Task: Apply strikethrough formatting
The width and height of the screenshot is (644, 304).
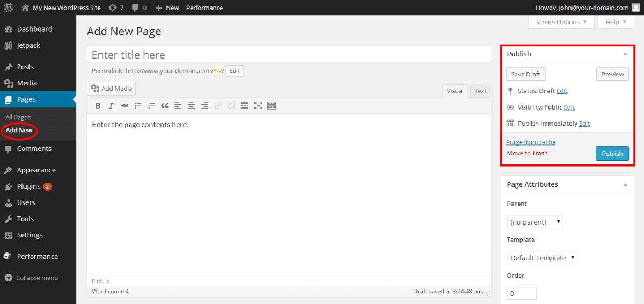Action: pos(125,106)
